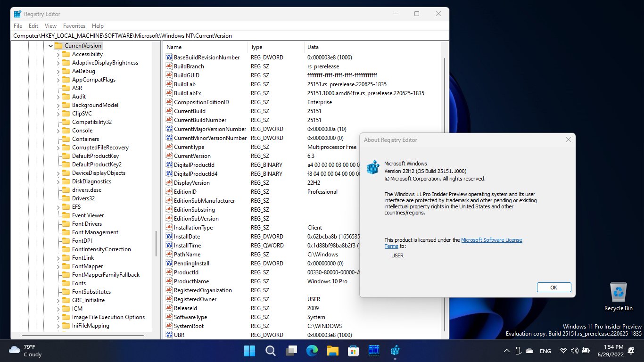Select the RegisteredOwner value name
The image size is (644, 362).
(195, 299)
